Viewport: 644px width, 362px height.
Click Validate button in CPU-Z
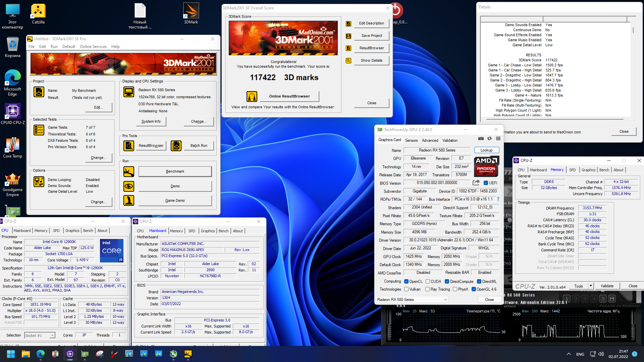coord(607,286)
